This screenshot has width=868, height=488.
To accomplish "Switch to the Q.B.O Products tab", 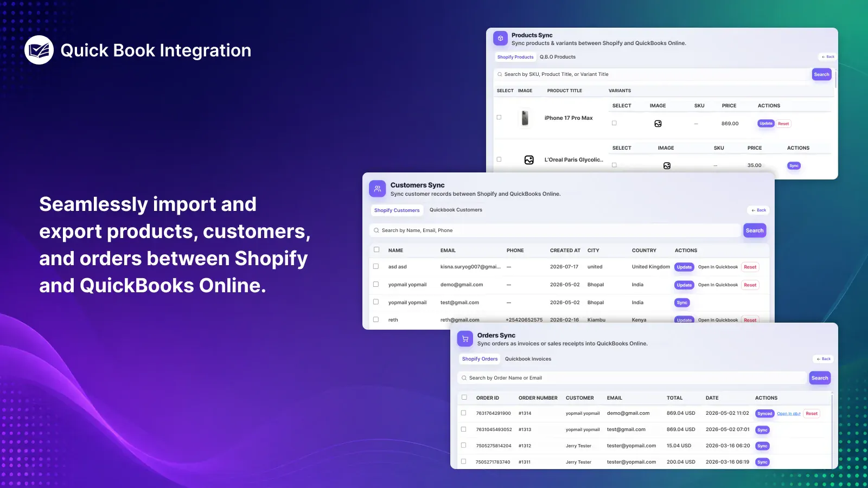I will (x=558, y=57).
